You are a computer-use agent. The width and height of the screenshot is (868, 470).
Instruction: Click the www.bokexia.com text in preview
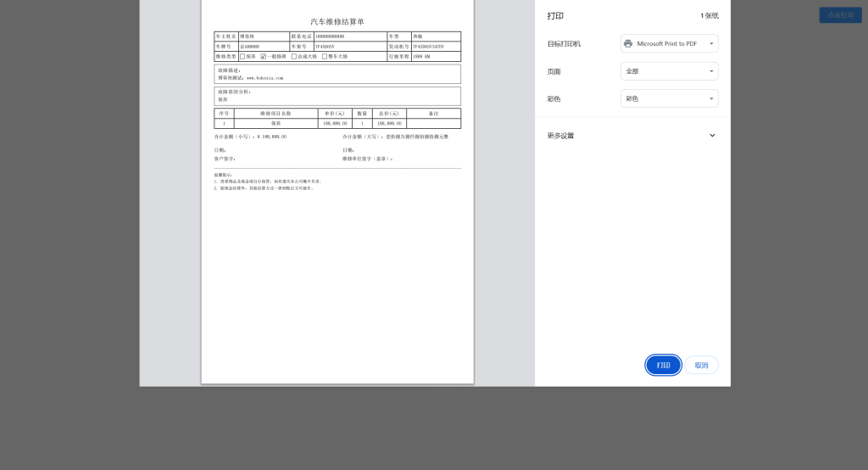coord(264,78)
